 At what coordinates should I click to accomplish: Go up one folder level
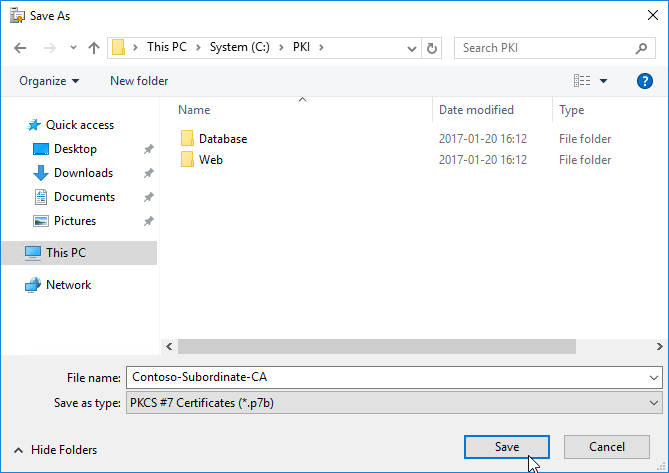coord(93,48)
